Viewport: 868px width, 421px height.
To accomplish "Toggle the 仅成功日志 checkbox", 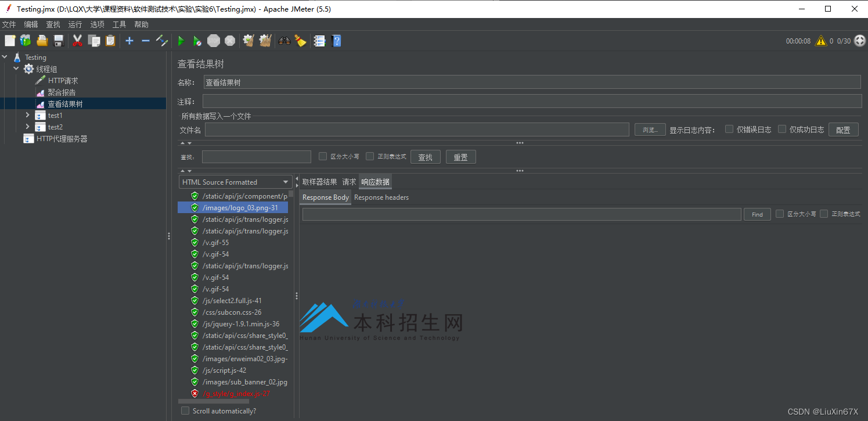I will pos(782,129).
